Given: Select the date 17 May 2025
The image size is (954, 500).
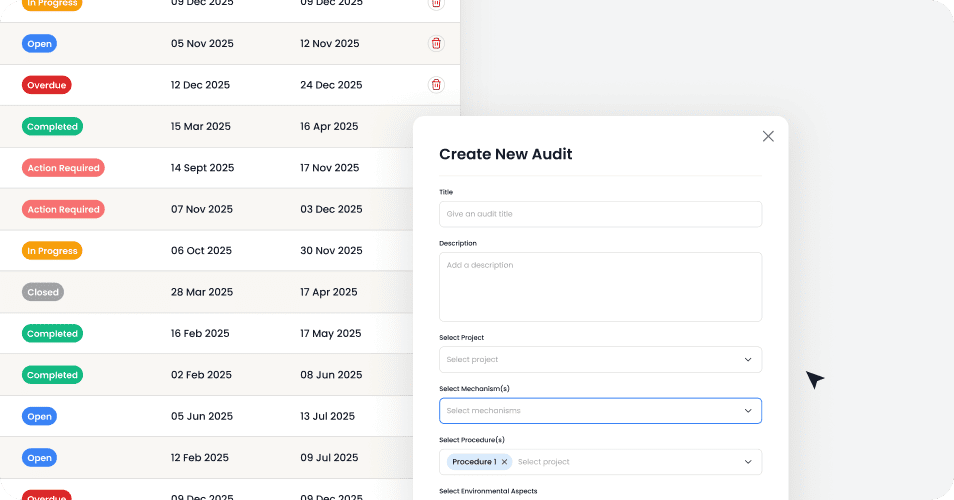Looking at the screenshot, I should coord(330,333).
